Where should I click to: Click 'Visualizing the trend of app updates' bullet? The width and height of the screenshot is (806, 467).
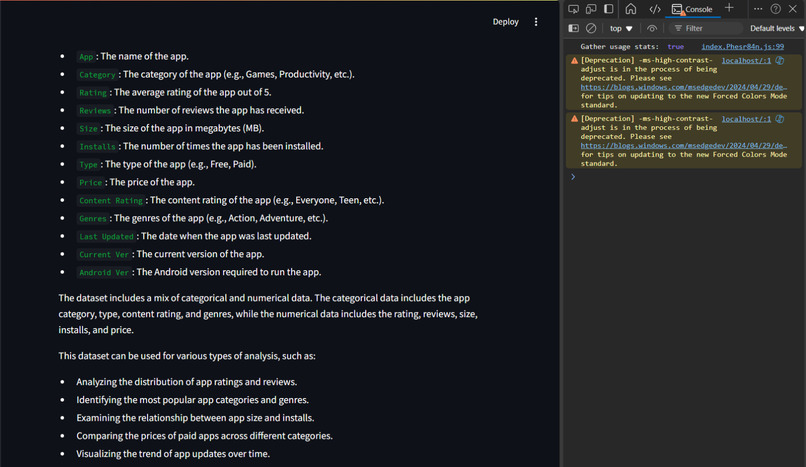(x=173, y=454)
